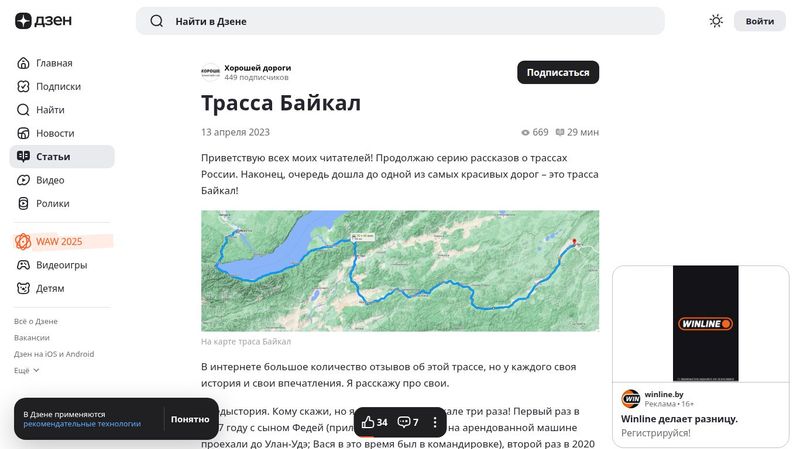This screenshot has width=800, height=449.
Task: Open the "Детям" section icon
Action: pos(24,288)
